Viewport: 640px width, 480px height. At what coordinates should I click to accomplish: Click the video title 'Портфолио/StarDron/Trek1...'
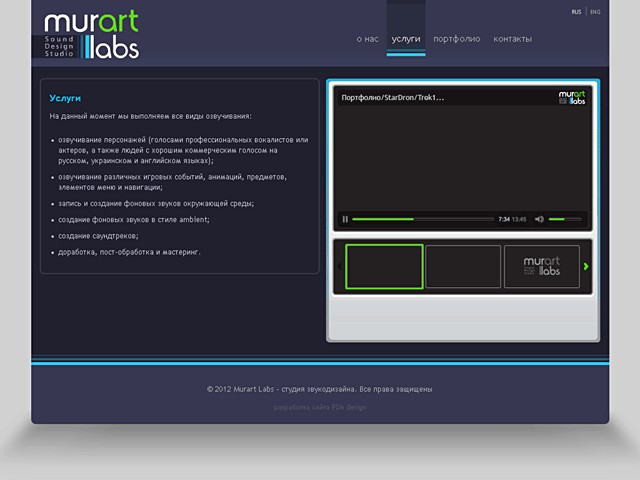click(x=392, y=98)
